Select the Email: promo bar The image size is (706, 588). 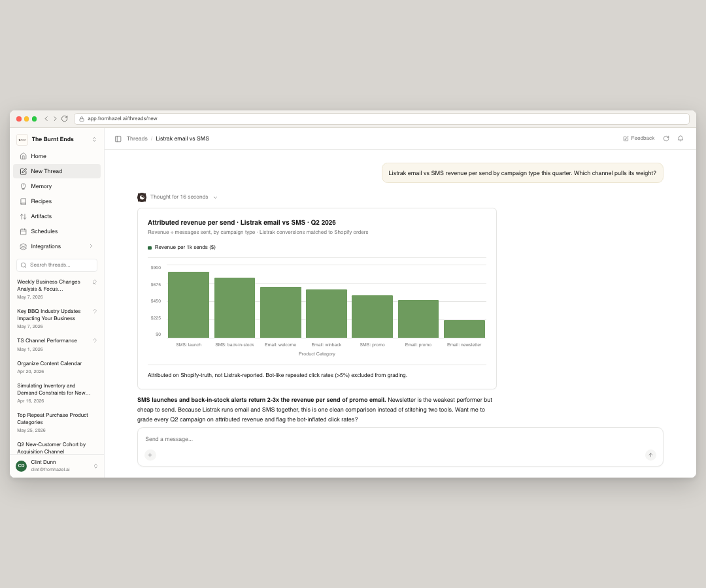418,319
